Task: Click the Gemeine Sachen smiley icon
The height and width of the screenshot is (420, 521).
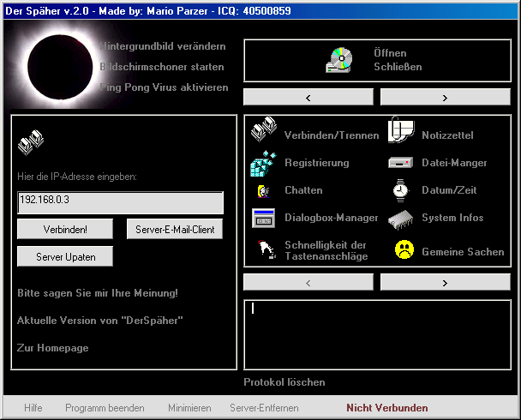Action: click(x=404, y=250)
